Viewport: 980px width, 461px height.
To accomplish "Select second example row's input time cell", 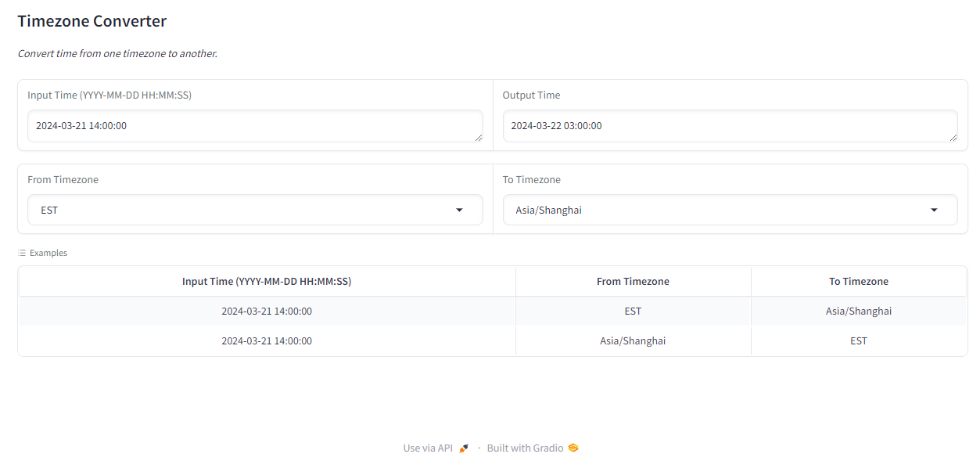I will 267,341.
